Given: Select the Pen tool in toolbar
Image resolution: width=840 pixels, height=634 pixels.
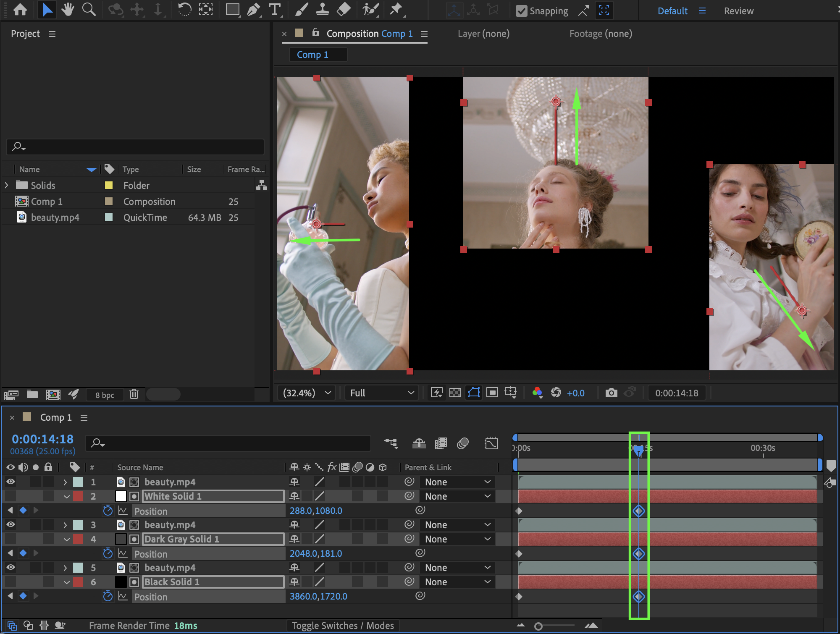Looking at the screenshot, I should tap(253, 9).
